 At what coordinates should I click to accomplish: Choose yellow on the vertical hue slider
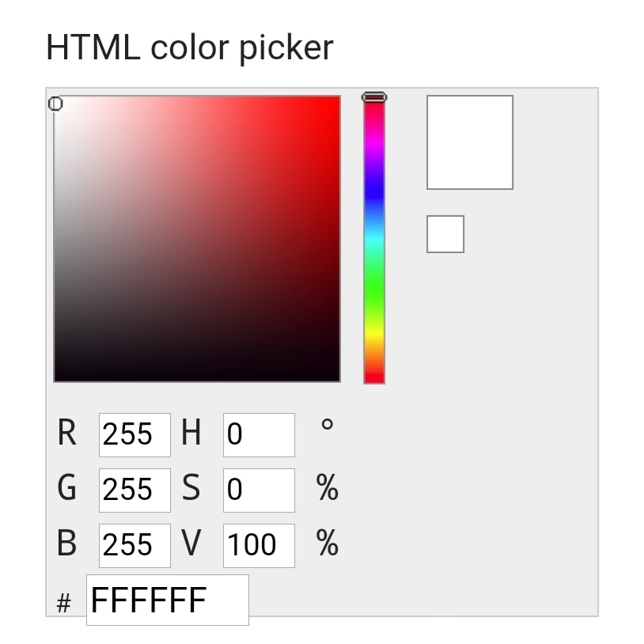[374, 335]
